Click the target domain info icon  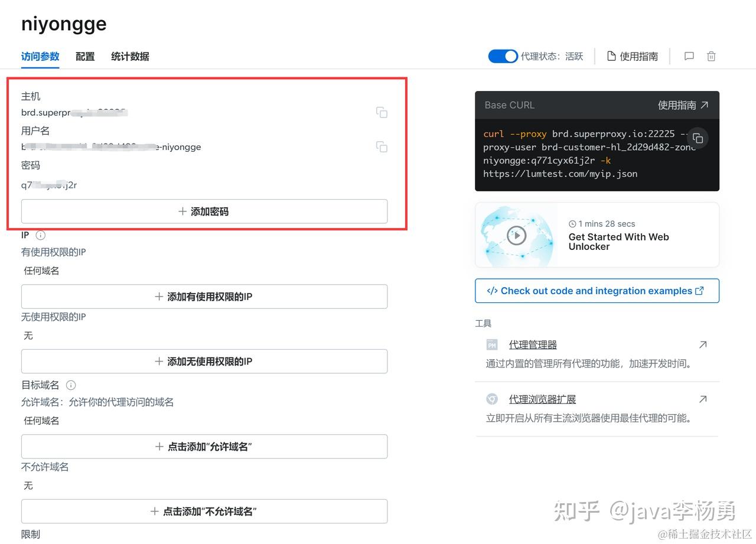tap(71, 385)
